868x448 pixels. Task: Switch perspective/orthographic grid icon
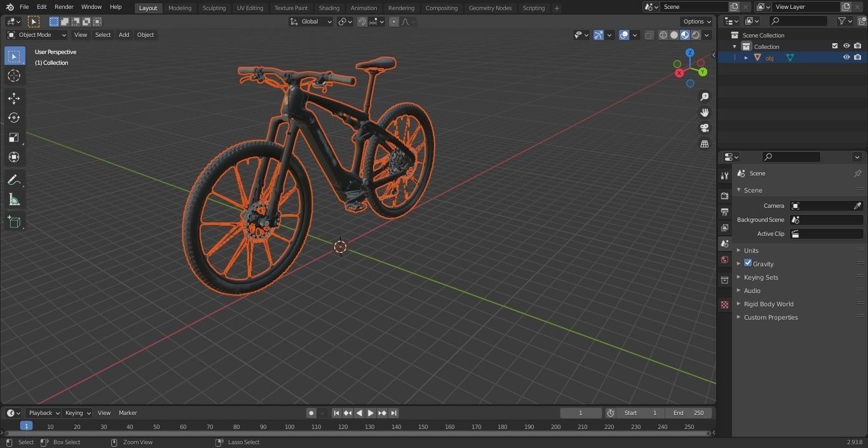[705, 144]
